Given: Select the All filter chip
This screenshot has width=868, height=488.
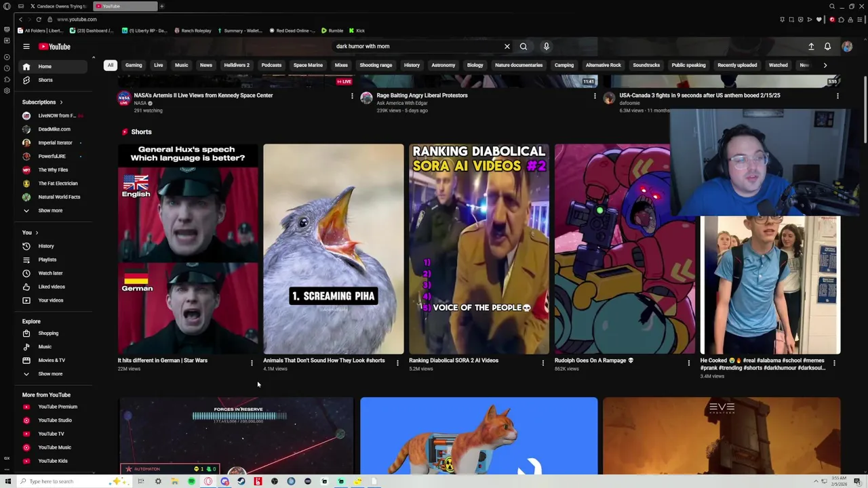Looking at the screenshot, I should 110,65.
